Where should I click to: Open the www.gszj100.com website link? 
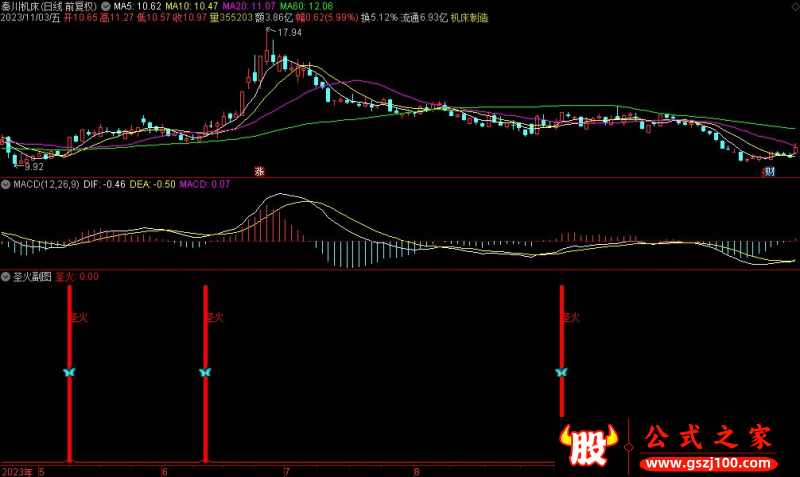(x=703, y=465)
